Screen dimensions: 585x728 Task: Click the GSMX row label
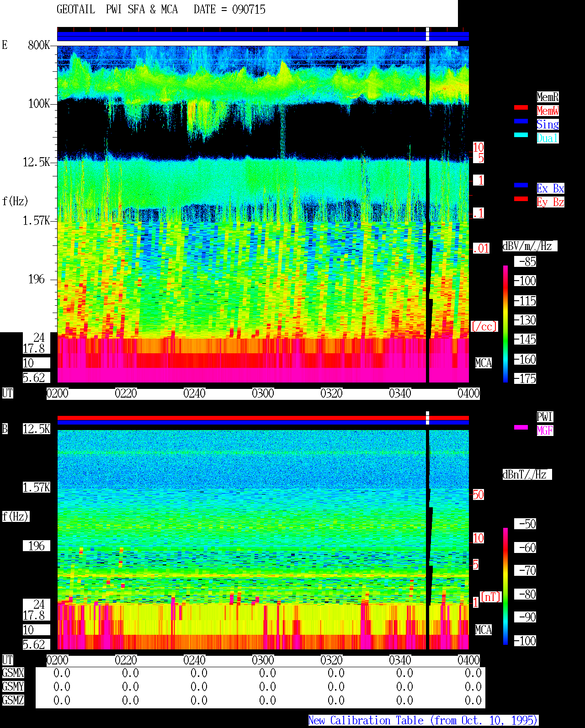point(13,673)
